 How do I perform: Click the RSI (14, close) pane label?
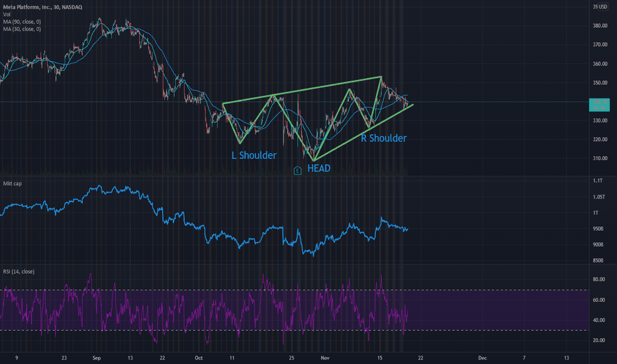(19, 271)
